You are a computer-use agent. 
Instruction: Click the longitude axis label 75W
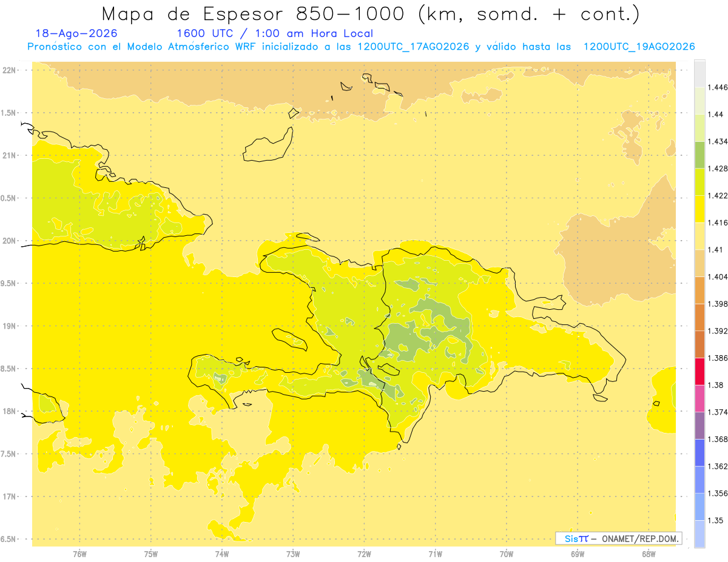[150, 554]
